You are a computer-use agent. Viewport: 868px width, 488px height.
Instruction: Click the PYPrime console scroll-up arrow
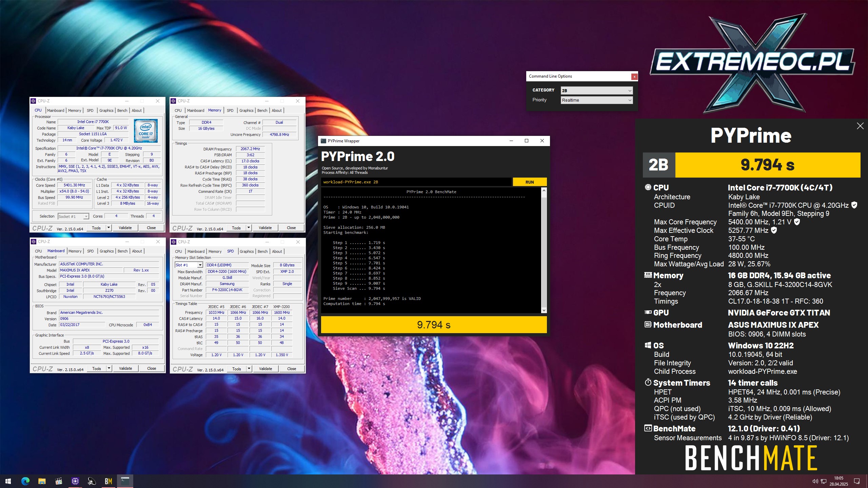click(544, 190)
